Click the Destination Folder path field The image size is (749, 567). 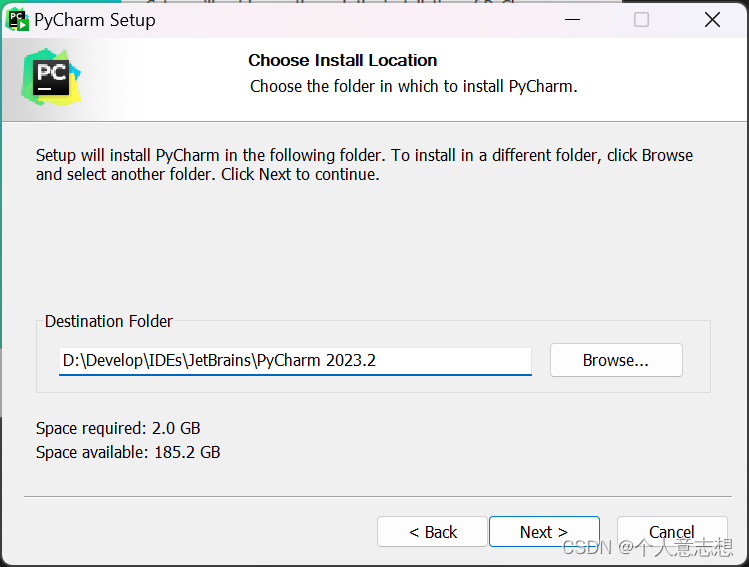295,361
